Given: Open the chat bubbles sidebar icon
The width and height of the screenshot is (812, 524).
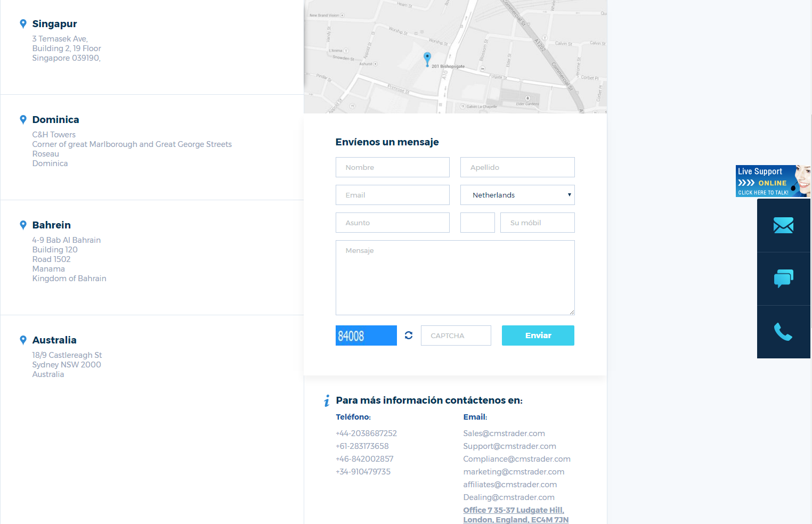Looking at the screenshot, I should pos(783,279).
